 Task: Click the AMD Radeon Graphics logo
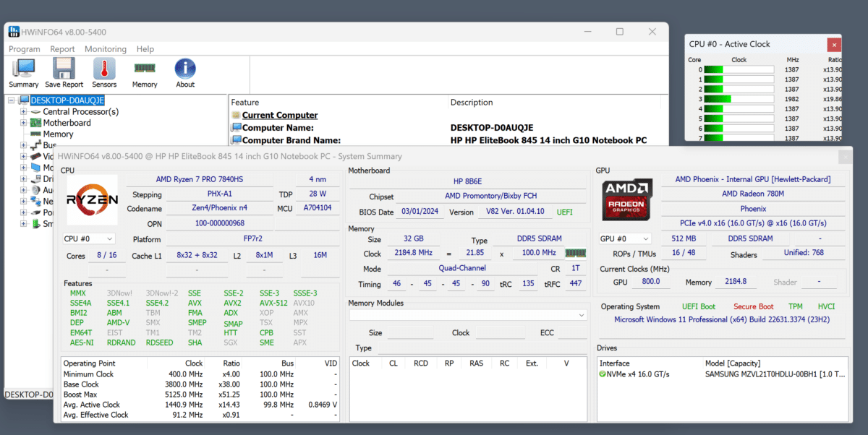point(626,199)
